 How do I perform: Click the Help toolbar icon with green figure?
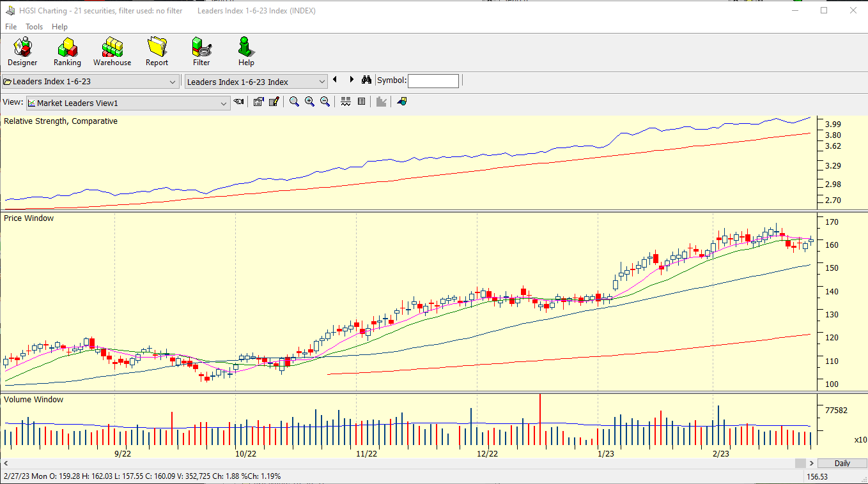pyautogui.click(x=246, y=52)
